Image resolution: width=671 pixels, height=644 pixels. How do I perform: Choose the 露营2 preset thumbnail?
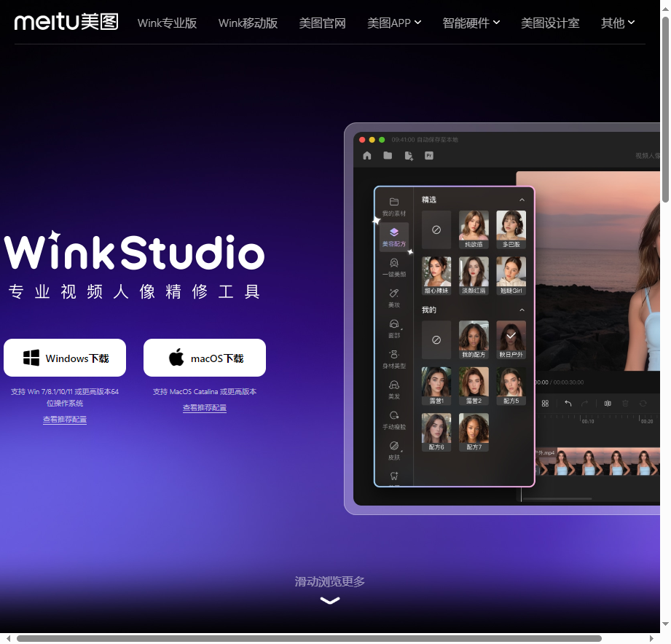tap(474, 386)
